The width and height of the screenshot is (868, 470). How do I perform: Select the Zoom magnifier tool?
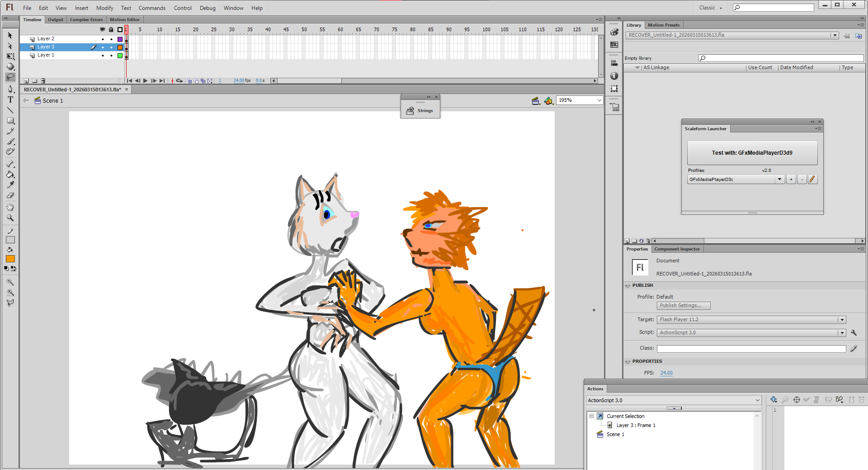point(10,218)
